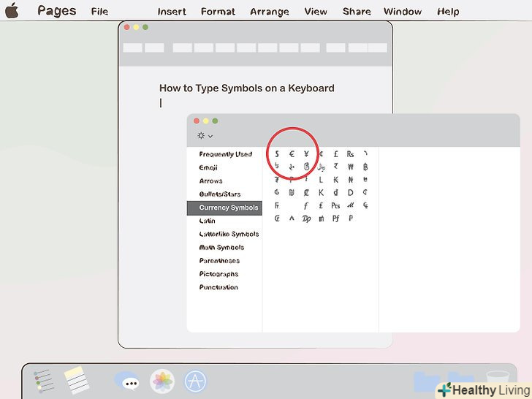Pick the shekel ₪ symbol

tap(292, 193)
